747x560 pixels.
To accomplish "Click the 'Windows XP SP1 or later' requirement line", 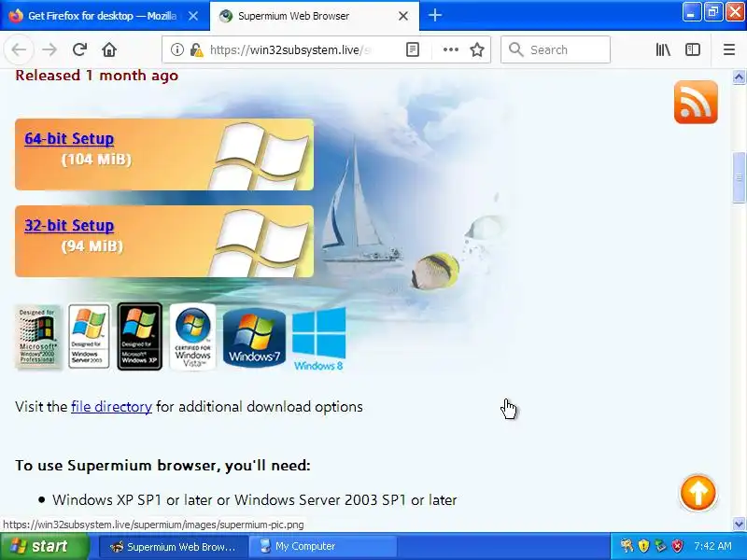I will [x=255, y=500].
